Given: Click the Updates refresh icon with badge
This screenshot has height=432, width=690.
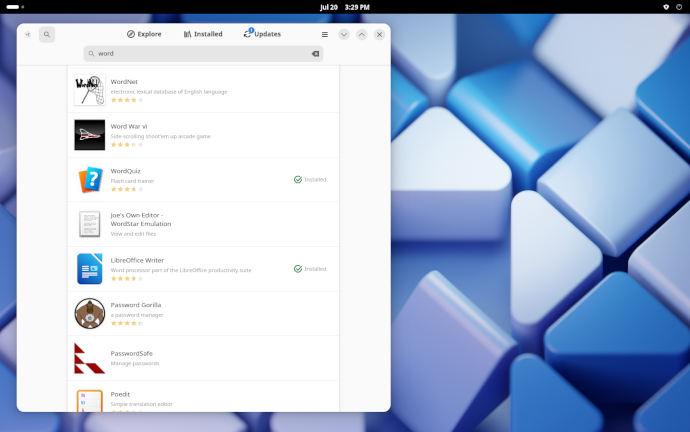Looking at the screenshot, I should [x=248, y=33].
